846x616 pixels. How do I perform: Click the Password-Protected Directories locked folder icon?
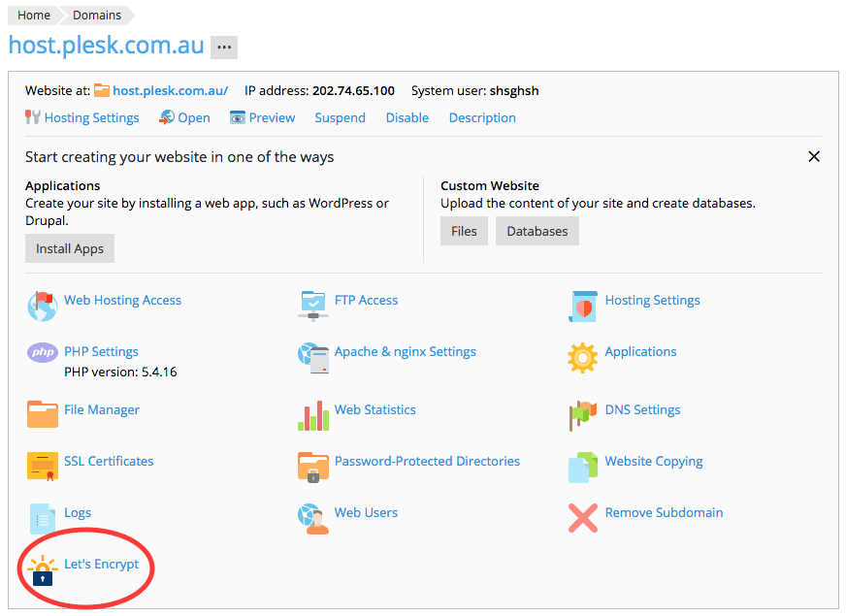point(313,468)
